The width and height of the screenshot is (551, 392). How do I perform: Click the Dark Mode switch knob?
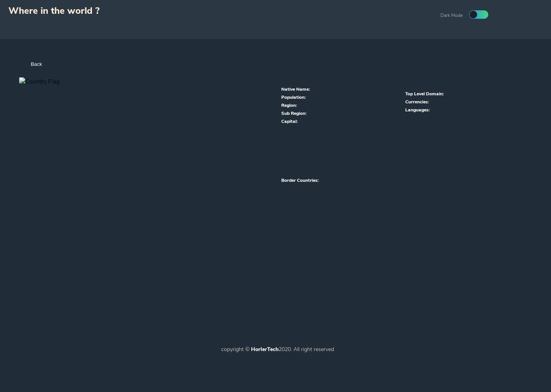(x=474, y=14)
